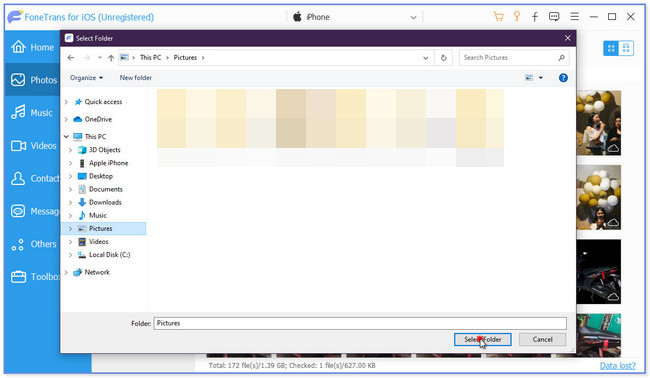Screen dimensions: 650x378
Task: Open the Organize menu
Action: point(86,78)
